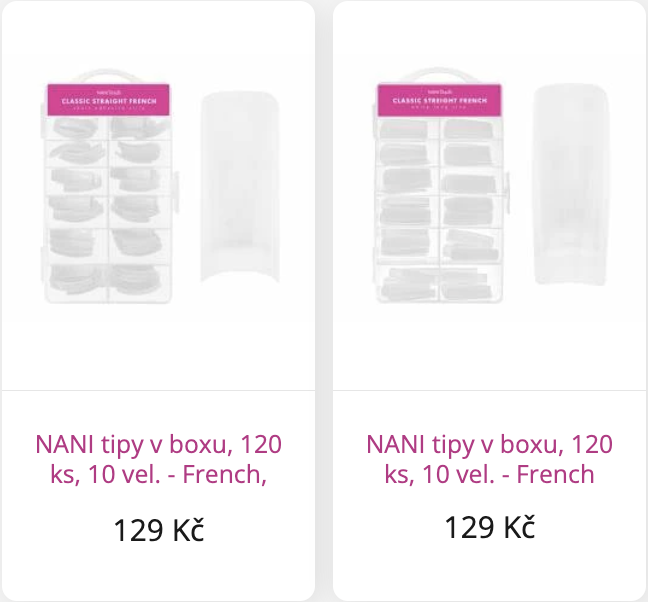Click the top-left compartment of the left box

click(x=76, y=128)
